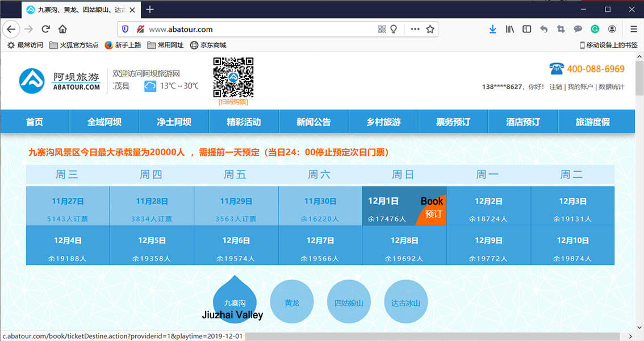The image size is (644, 341).
Task: Open 旅游度假 navigation menu
Action: [x=593, y=122]
